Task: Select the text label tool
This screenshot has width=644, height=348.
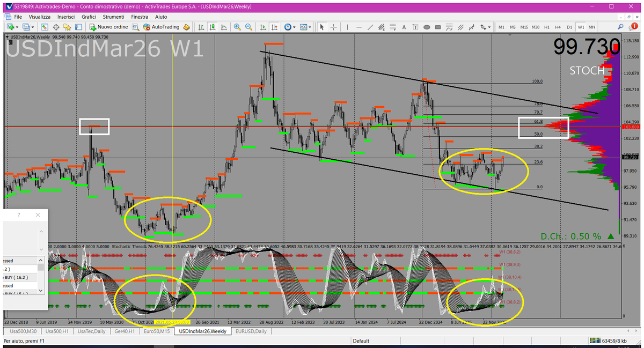Action: [415, 27]
